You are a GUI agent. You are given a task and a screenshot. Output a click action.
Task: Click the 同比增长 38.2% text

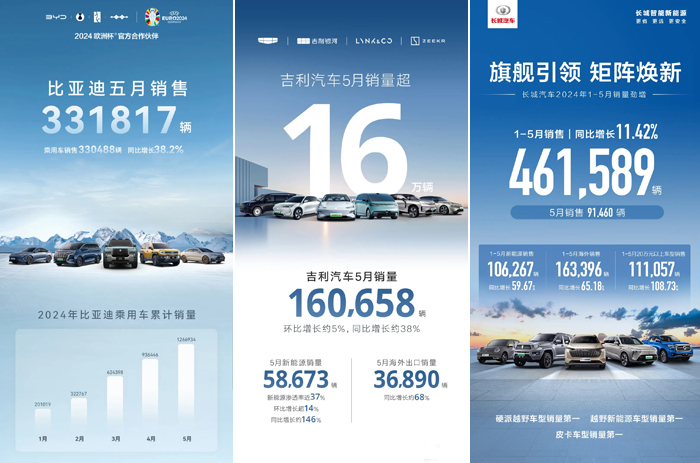pyautogui.click(x=156, y=150)
